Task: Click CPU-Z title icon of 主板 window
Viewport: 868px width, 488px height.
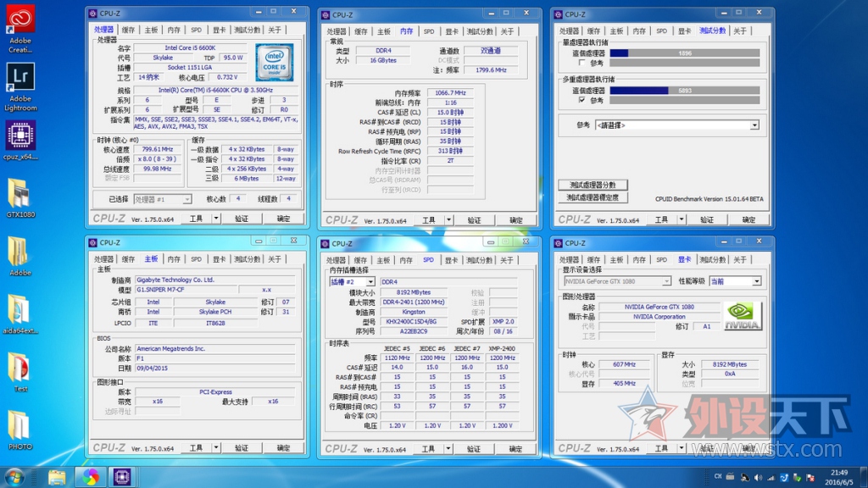Action: coord(92,242)
